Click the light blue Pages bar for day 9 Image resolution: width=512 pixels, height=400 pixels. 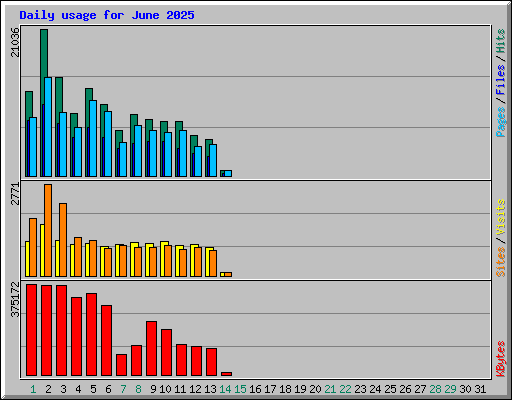pos(153,153)
